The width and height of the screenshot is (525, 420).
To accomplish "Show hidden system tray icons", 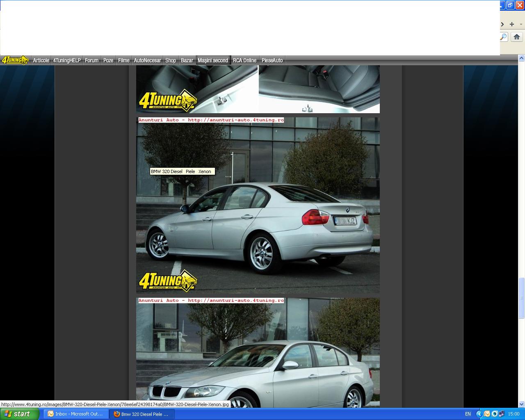I will click(479, 414).
